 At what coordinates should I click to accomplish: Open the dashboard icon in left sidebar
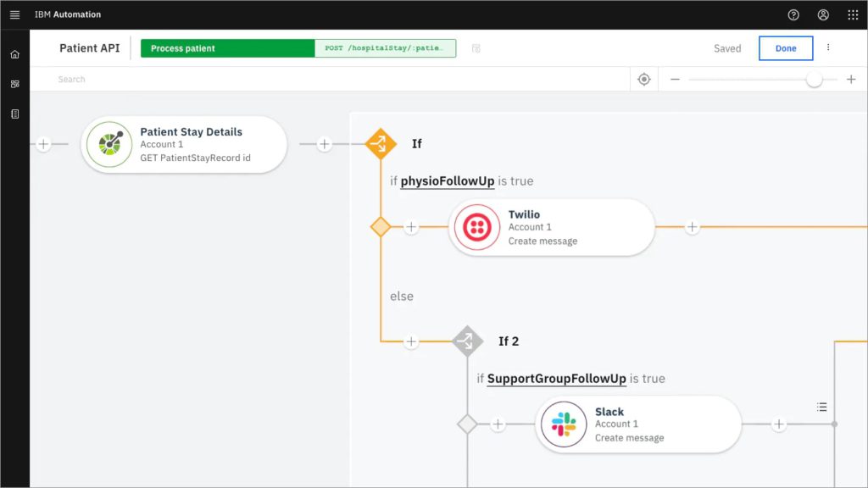(15, 84)
